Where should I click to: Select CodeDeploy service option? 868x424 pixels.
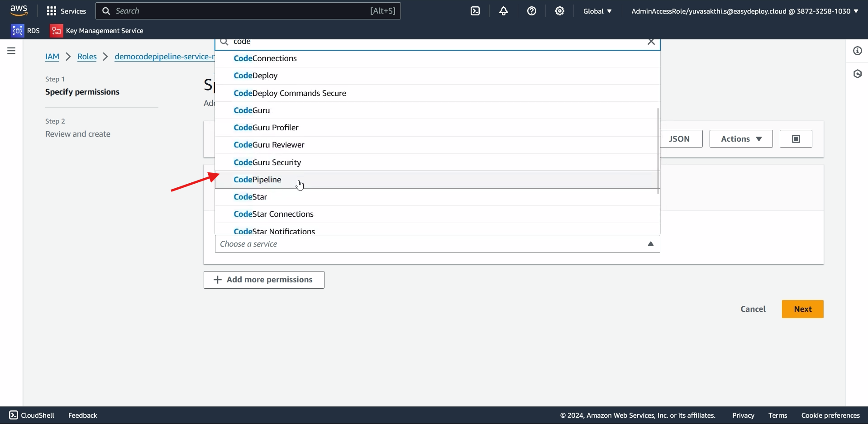pyautogui.click(x=437, y=76)
